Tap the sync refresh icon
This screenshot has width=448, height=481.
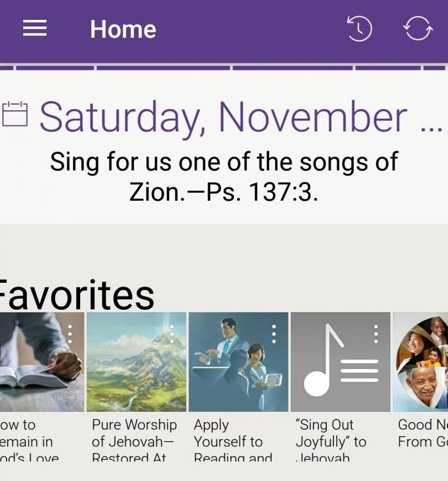(417, 29)
